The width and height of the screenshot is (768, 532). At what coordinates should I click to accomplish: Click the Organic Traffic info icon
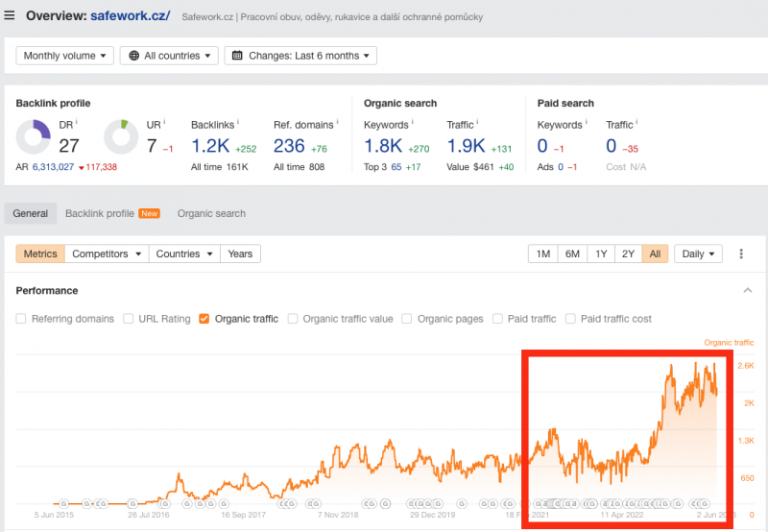click(x=477, y=122)
